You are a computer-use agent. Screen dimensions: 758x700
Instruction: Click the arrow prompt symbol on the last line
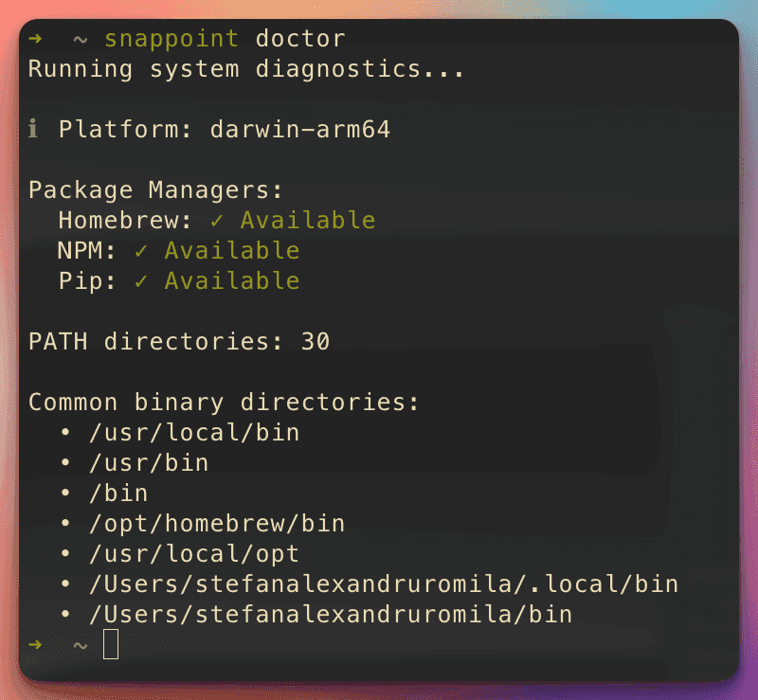pyautogui.click(x=35, y=644)
